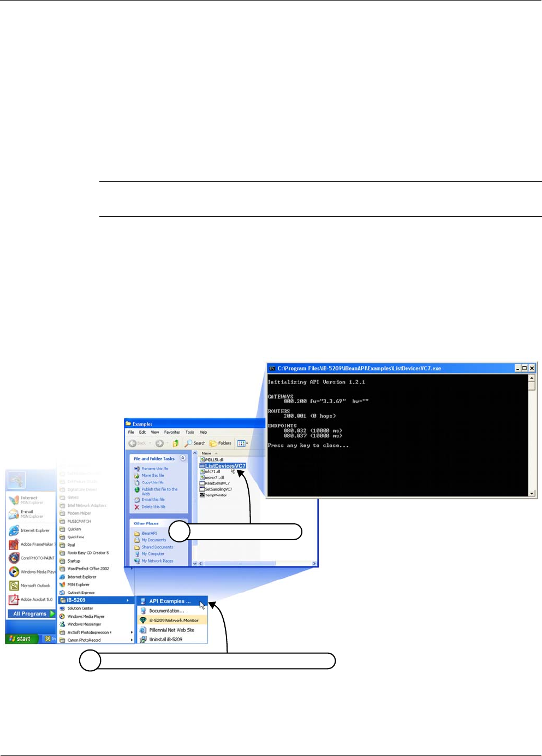Open Tools menu in Examples window
Image resolution: width=542 pixels, height=756 pixels.
190,432
